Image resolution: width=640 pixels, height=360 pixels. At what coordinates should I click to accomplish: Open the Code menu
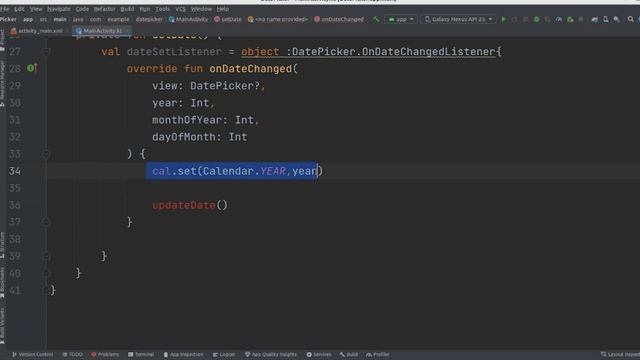(x=82, y=9)
